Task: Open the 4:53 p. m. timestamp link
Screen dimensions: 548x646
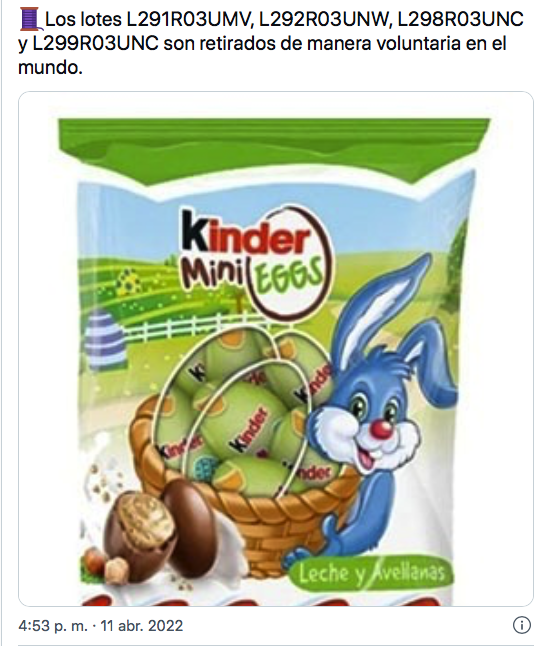Action: 53,626
